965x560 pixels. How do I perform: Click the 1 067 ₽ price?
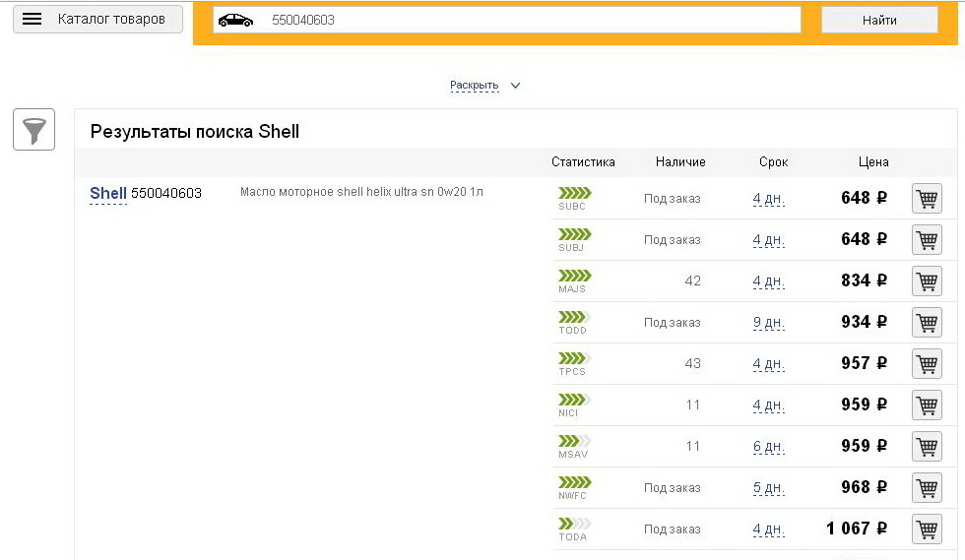(x=857, y=529)
